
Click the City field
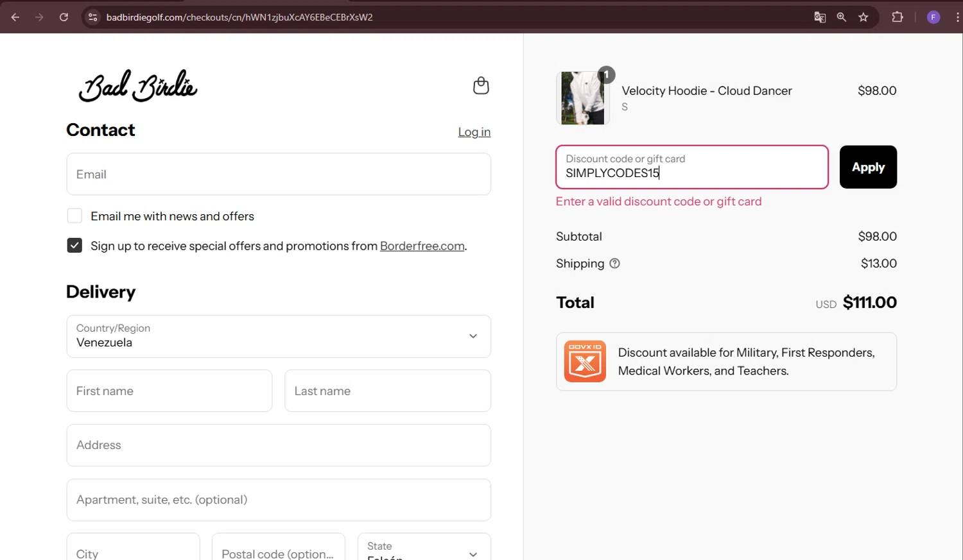pos(134,547)
